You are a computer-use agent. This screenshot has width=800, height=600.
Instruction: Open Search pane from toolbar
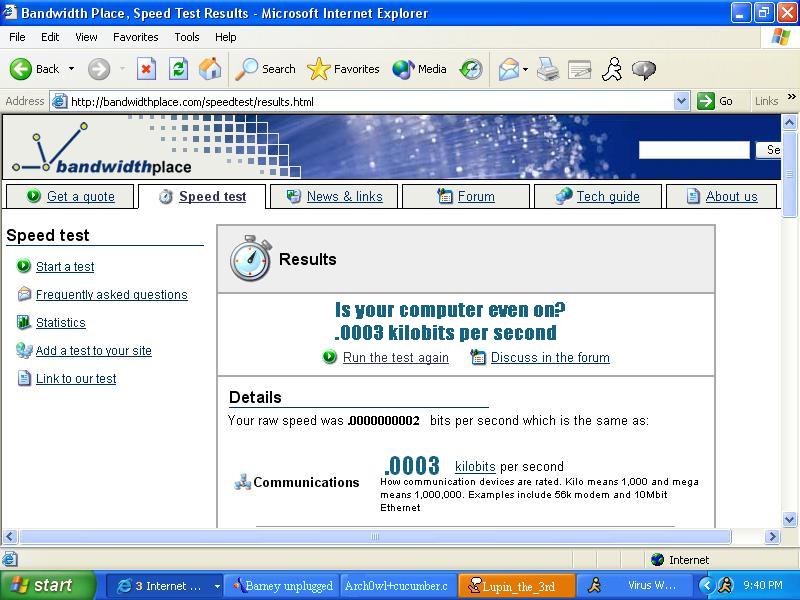[x=265, y=69]
